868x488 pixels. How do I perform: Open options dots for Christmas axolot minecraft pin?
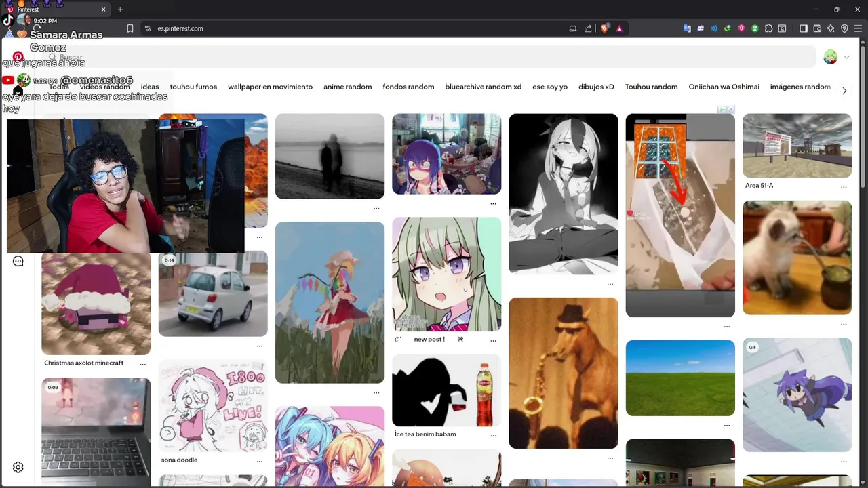142,364
